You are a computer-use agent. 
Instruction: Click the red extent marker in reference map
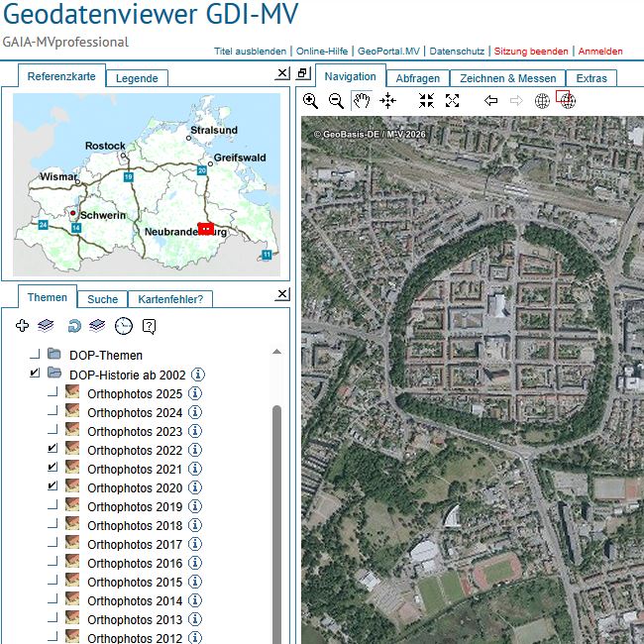tap(206, 228)
